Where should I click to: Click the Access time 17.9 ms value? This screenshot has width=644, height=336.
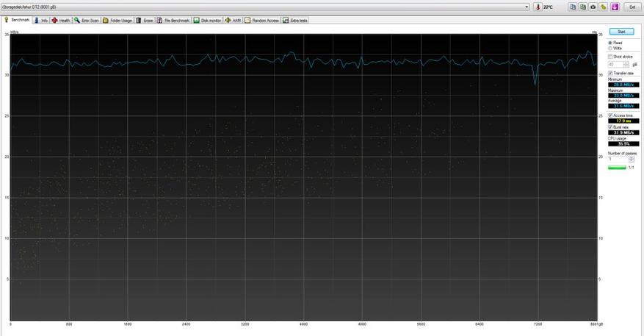(623, 121)
